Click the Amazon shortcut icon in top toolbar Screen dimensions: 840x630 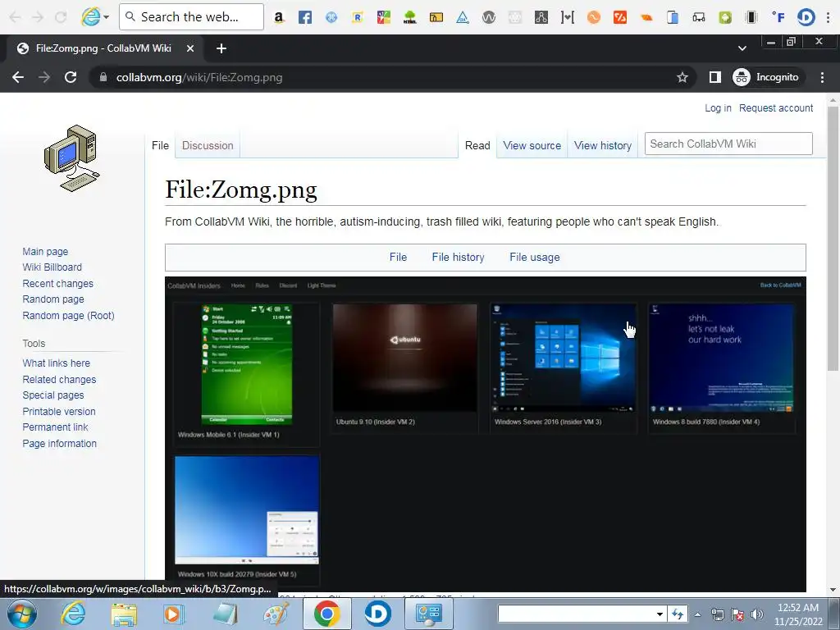tap(279, 17)
